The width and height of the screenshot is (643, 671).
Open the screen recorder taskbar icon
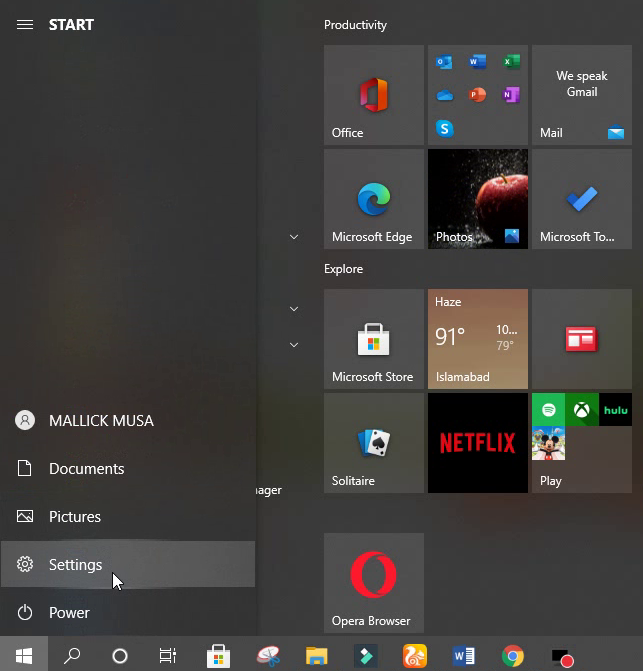(x=562, y=658)
